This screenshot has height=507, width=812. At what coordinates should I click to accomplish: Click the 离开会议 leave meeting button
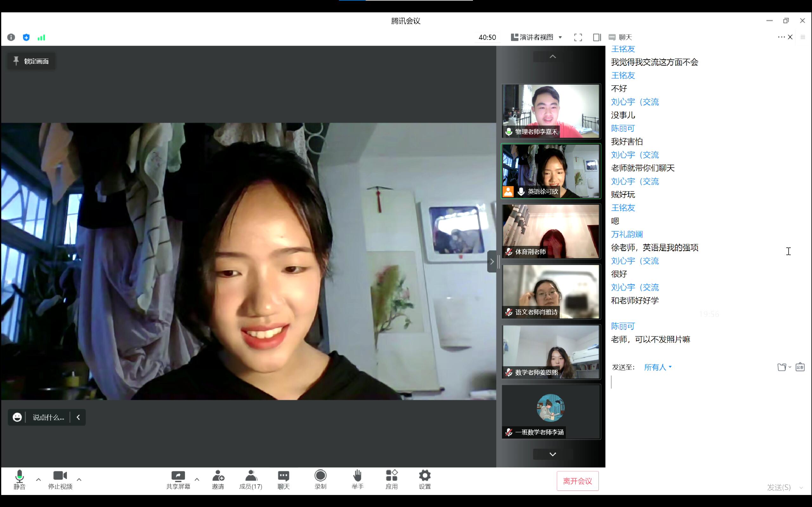[x=578, y=481]
